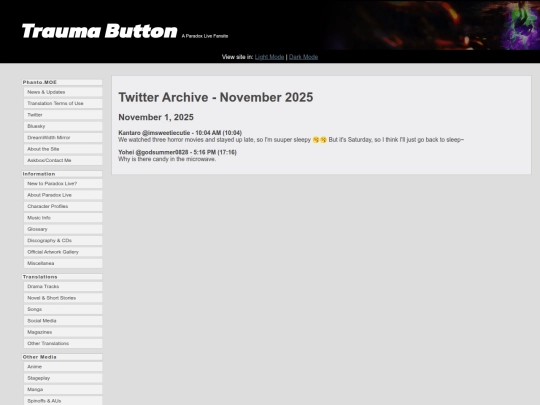Open Translation Terms of Use
The width and height of the screenshot is (540, 405).
(x=63, y=103)
